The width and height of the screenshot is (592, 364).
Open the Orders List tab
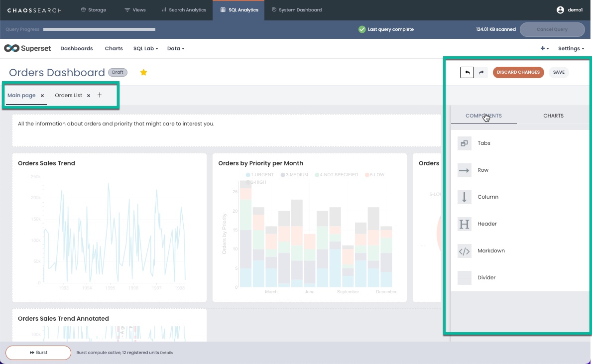click(68, 95)
